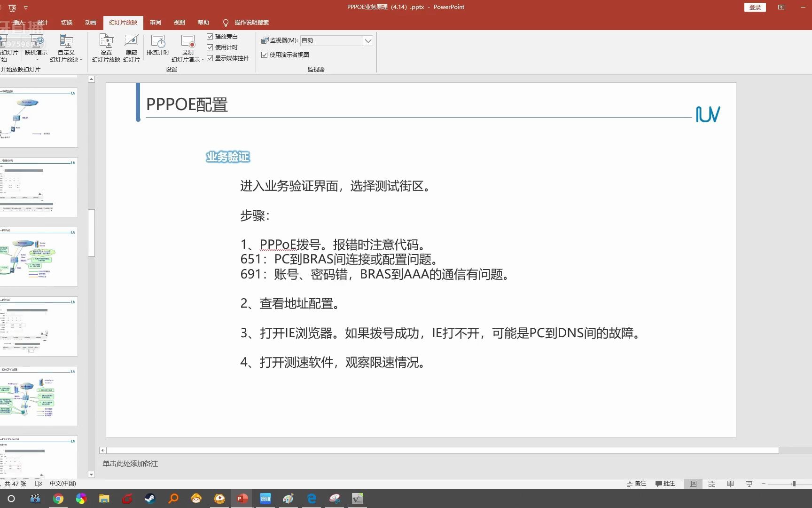
Task: Open the 切换 transitions tab
Action: click(67, 23)
